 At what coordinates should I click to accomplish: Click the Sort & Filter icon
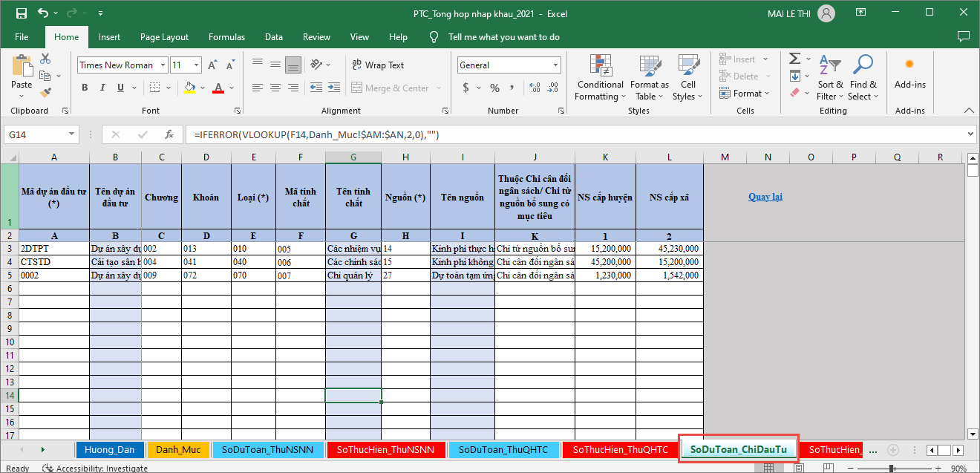[829, 78]
